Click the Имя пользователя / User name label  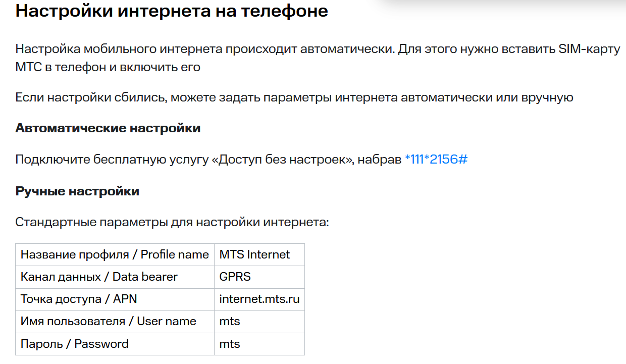109,322
